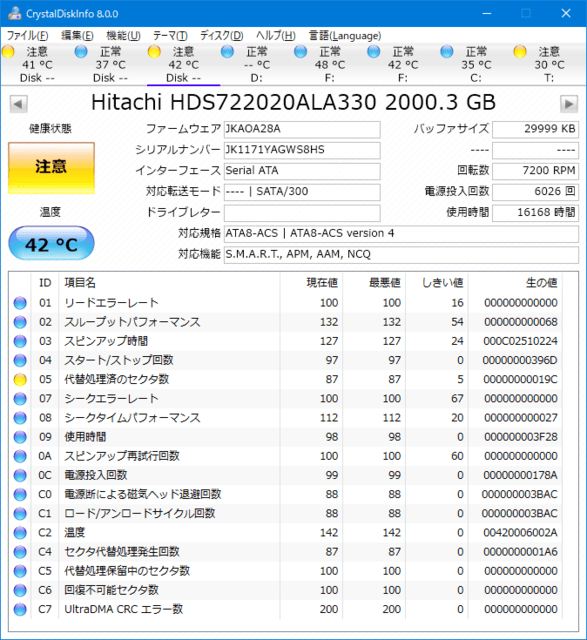Switch to the D: disk tab
Image resolution: width=587 pixels, height=640 pixels.
tap(256, 64)
